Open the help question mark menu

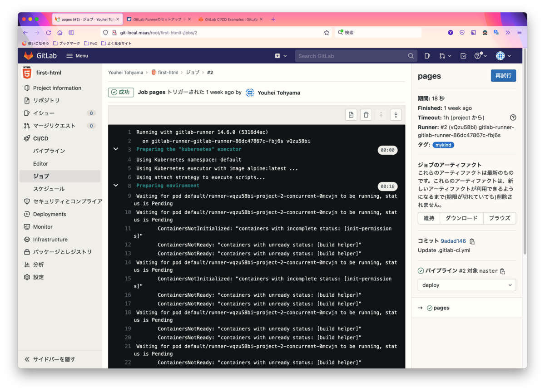click(481, 56)
